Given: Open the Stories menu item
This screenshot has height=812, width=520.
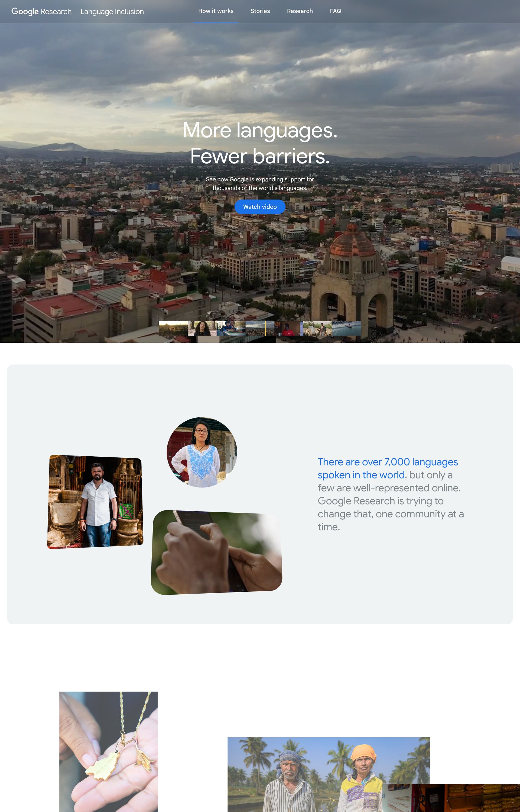Looking at the screenshot, I should [x=260, y=11].
